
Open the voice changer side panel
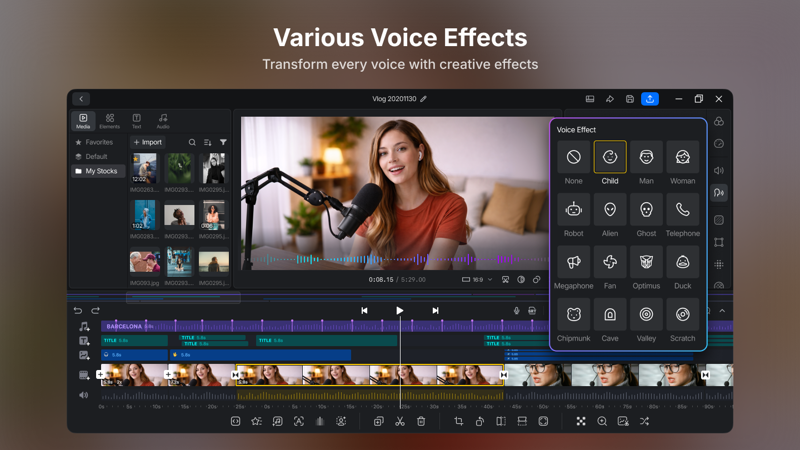(x=719, y=193)
